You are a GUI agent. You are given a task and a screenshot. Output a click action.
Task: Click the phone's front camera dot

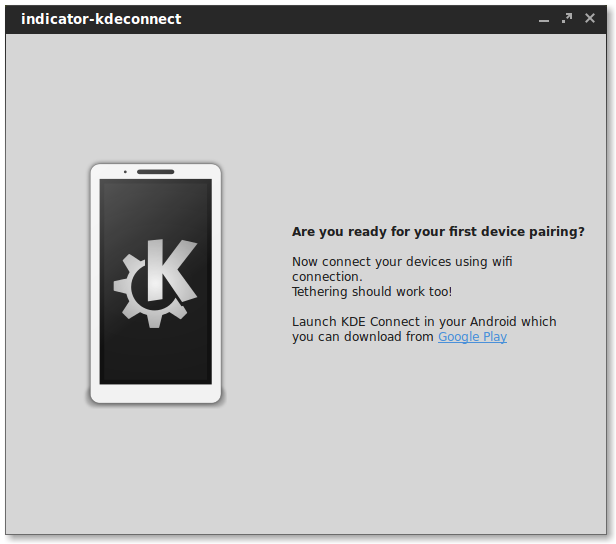pos(124,172)
